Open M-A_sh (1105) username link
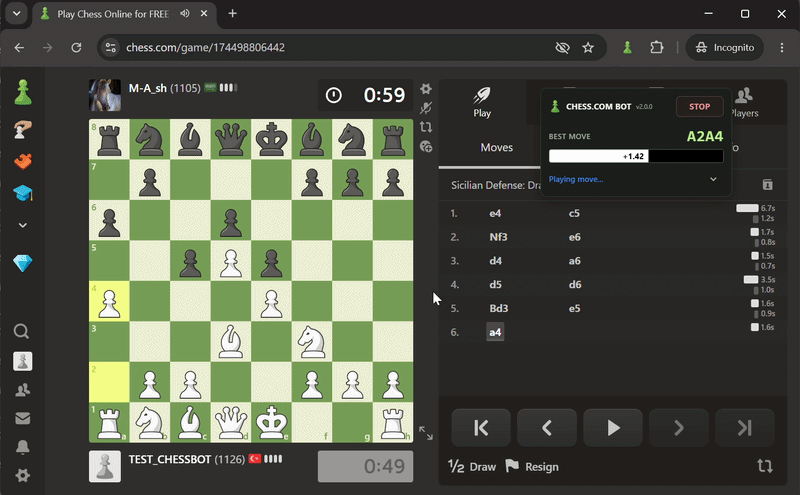 (164, 88)
